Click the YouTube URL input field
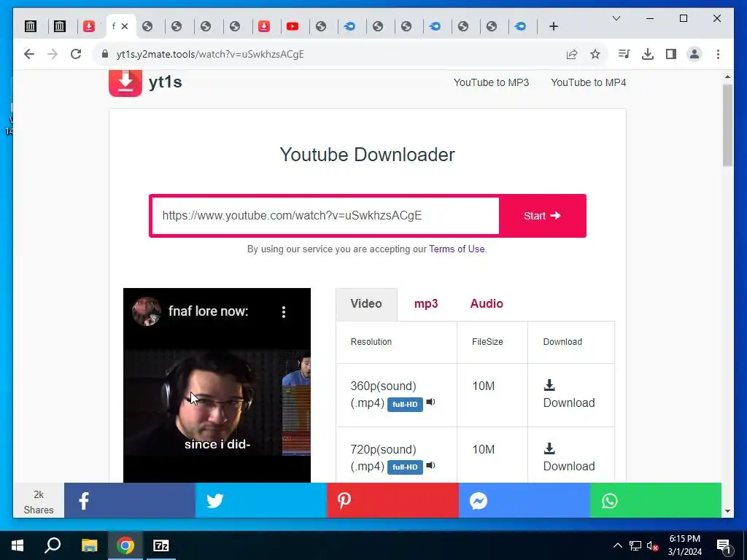Image resolution: width=747 pixels, height=560 pixels. click(x=326, y=216)
